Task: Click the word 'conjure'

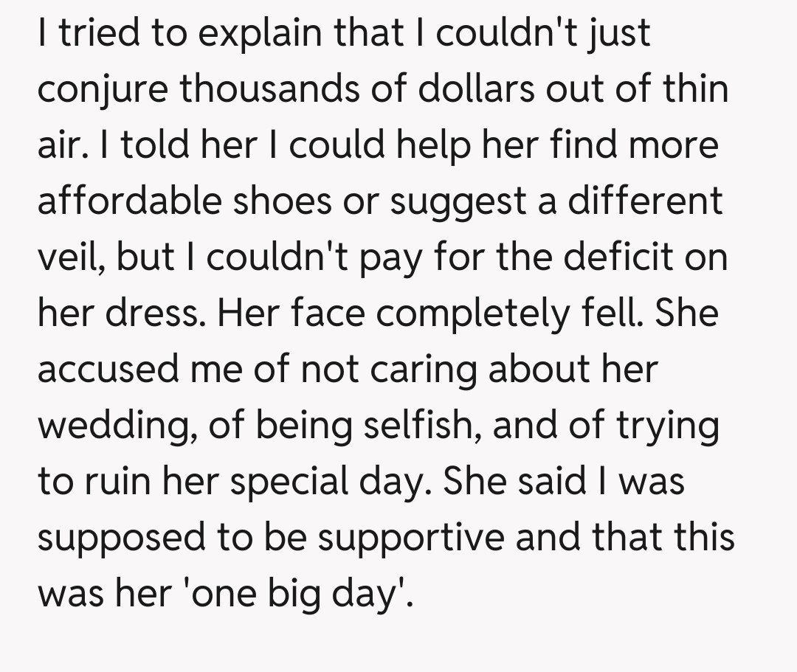Action: coord(103,89)
